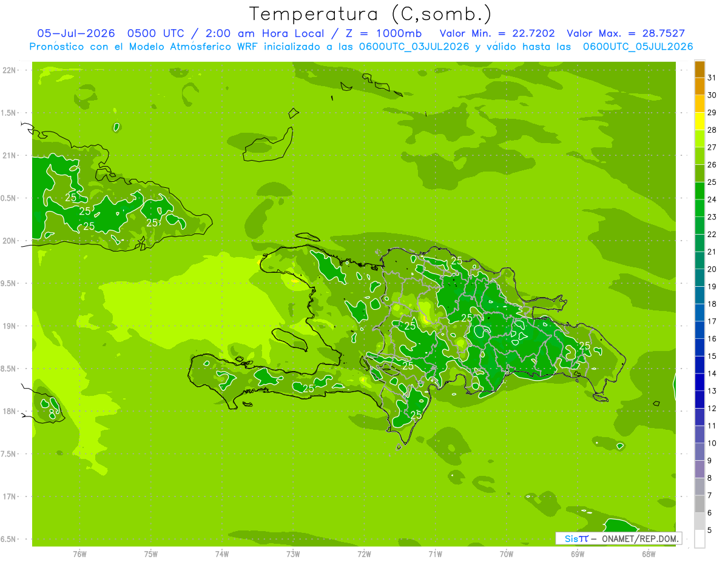The width and height of the screenshot is (728, 562).
Task: Click the '12' color scale label
Action: point(712,408)
